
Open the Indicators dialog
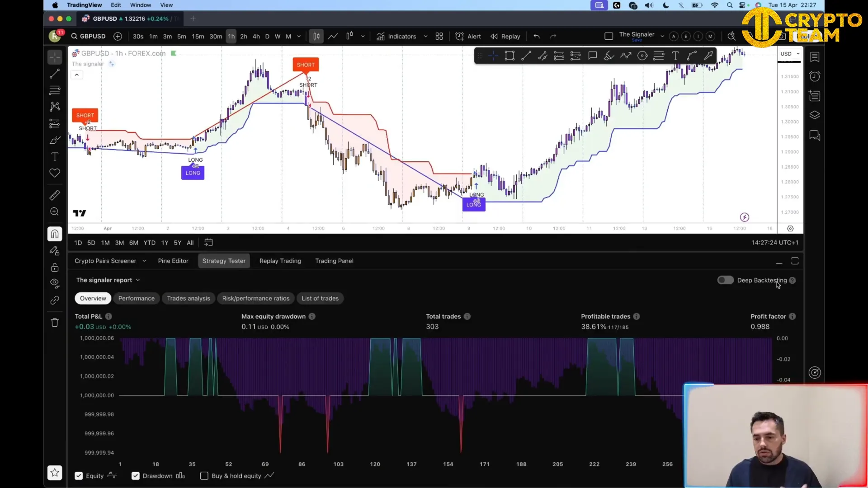coord(396,37)
